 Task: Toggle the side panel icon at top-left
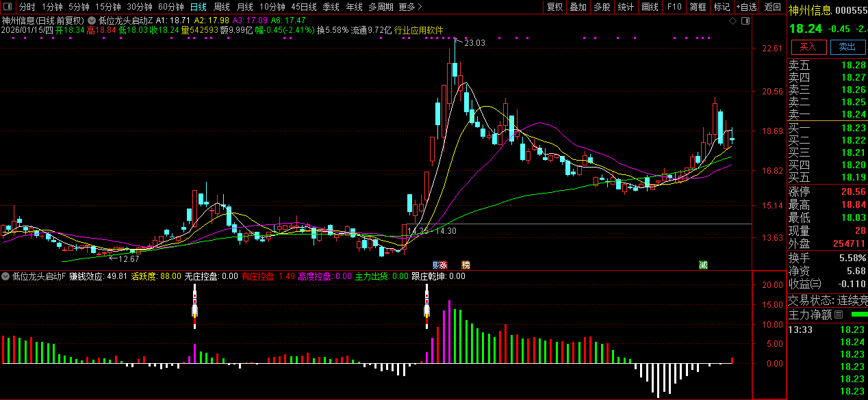[x=8, y=7]
